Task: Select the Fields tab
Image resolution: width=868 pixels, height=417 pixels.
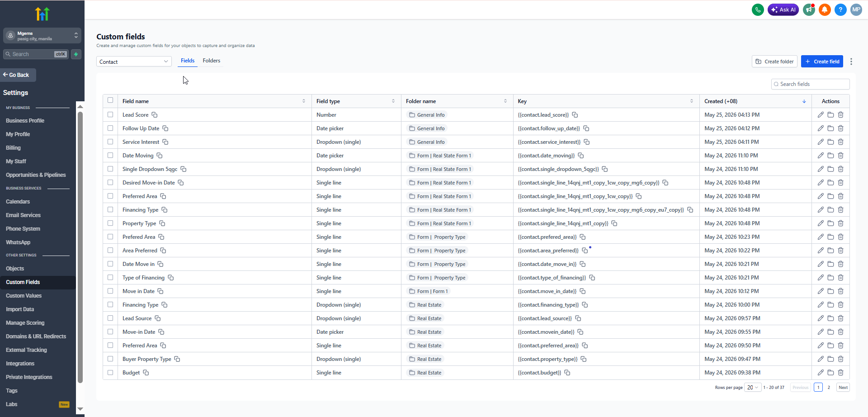Action: 188,61
